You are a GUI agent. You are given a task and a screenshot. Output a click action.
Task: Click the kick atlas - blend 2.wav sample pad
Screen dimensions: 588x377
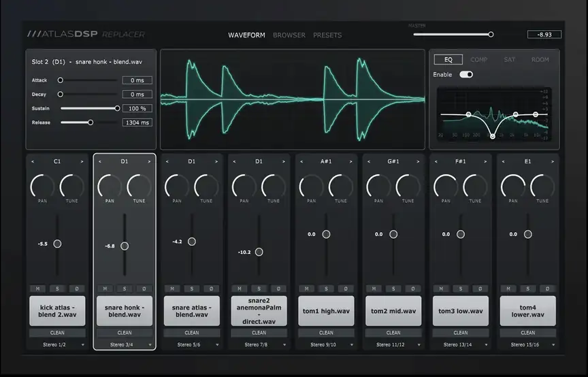[57, 311]
